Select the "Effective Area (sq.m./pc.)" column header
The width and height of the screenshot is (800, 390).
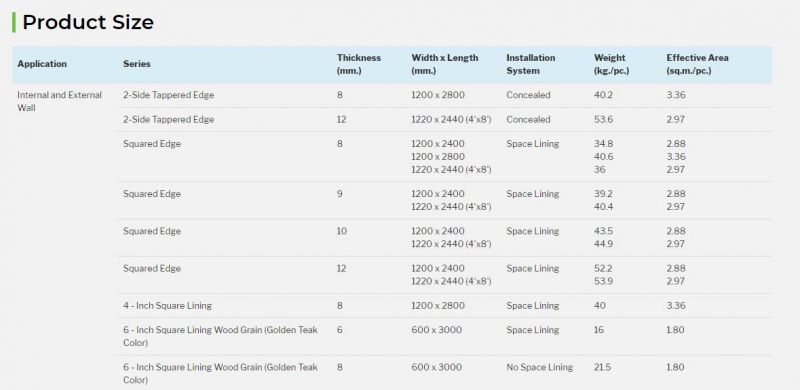tap(697, 64)
